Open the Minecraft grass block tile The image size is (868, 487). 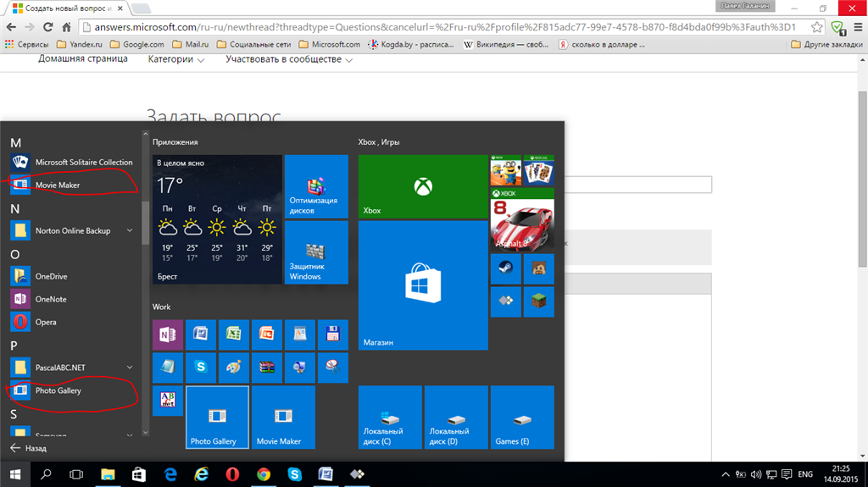tap(538, 302)
